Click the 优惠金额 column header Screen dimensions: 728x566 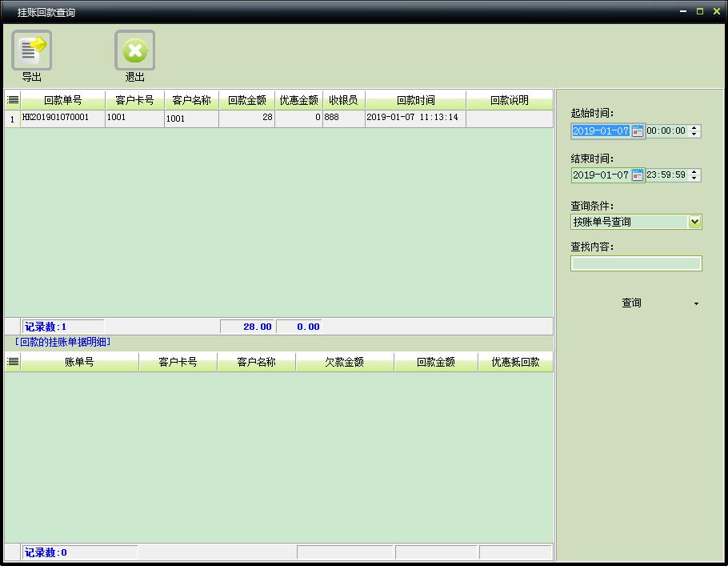tap(298, 100)
